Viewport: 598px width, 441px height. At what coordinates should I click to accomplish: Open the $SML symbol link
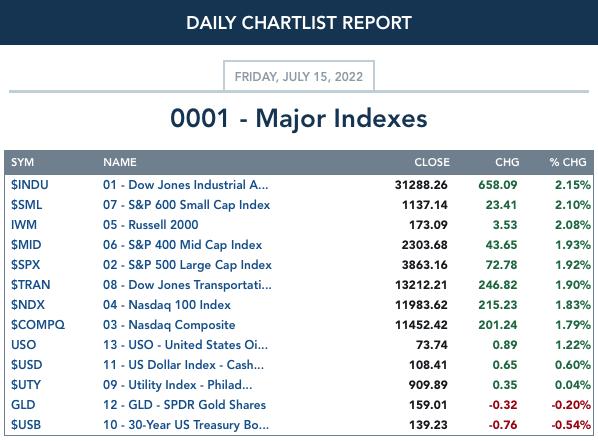26,205
